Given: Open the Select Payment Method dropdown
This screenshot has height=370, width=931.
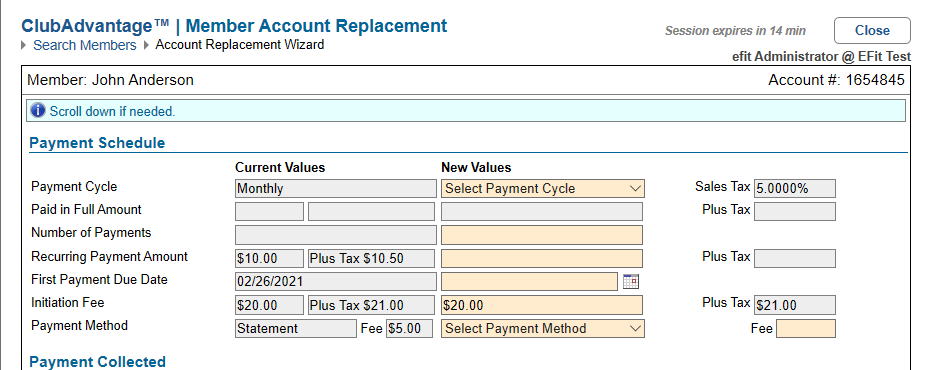Looking at the screenshot, I should 543,328.
